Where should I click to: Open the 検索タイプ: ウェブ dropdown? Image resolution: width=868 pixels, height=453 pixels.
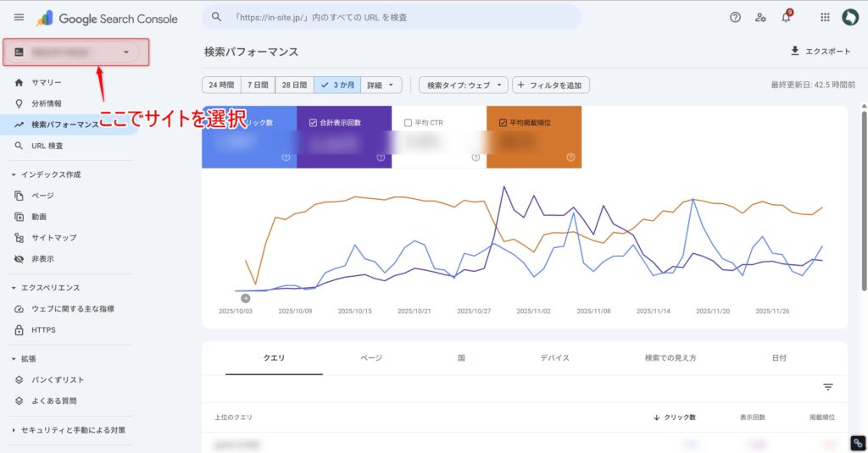click(464, 86)
